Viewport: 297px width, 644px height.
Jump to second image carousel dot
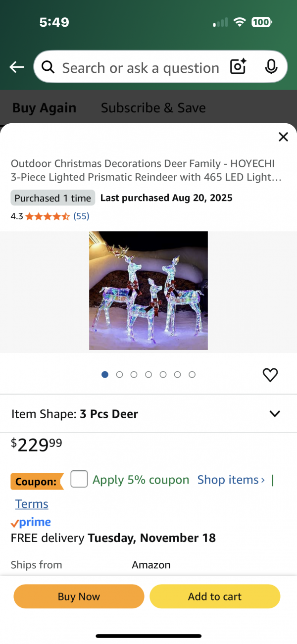[x=119, y=375]
